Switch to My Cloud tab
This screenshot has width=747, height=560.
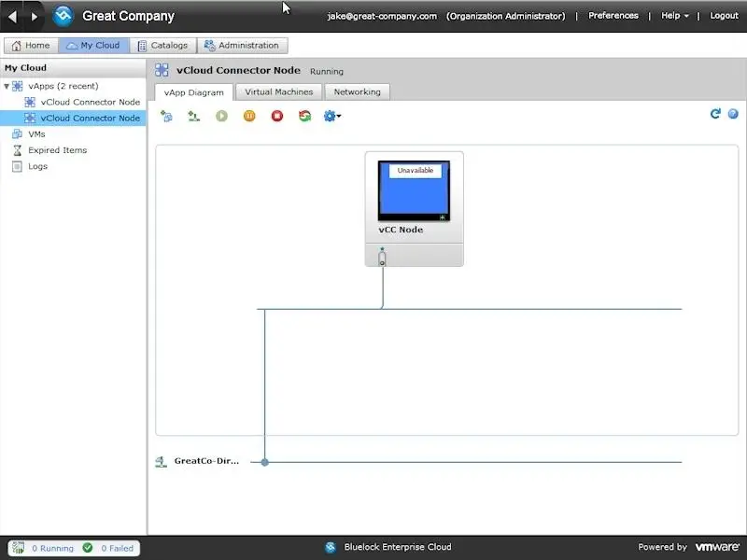pyautogui.click(x=93, y=45)
